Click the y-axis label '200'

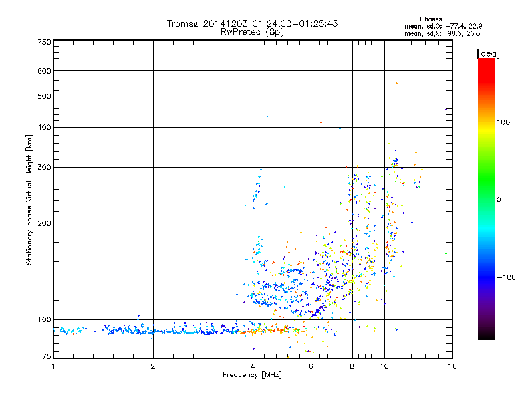point(44,223)
